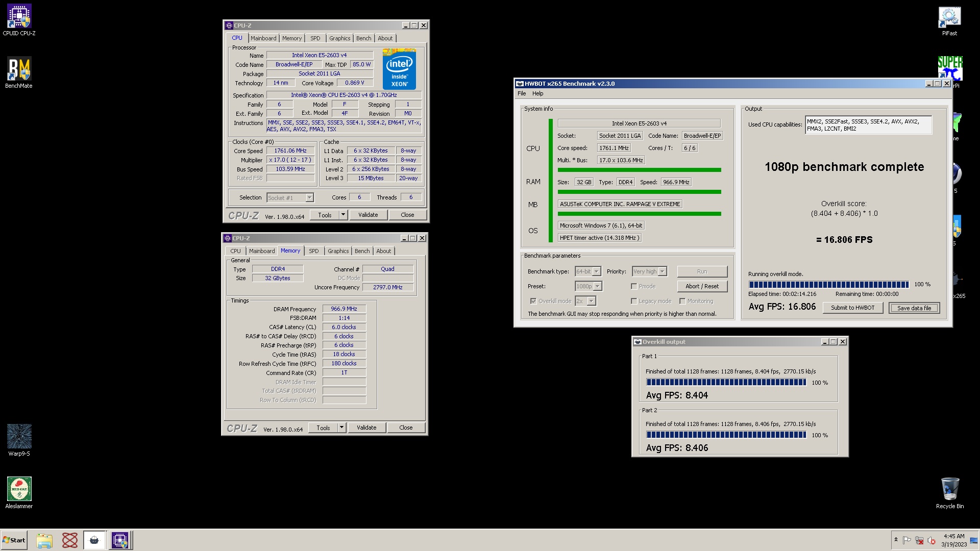Open the SuperPi desktop icon
This screenshot has width=980, height=551.
950,68
